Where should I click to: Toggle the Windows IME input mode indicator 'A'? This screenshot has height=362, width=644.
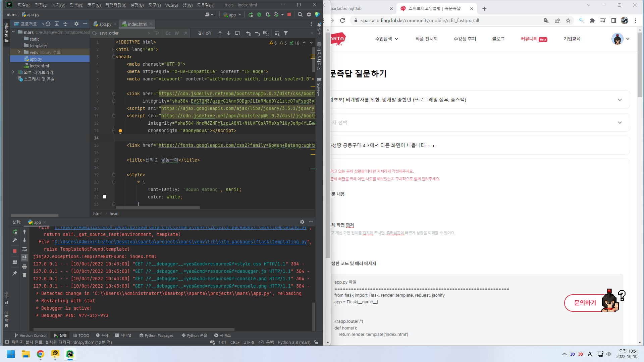click(x=590, y=354)
